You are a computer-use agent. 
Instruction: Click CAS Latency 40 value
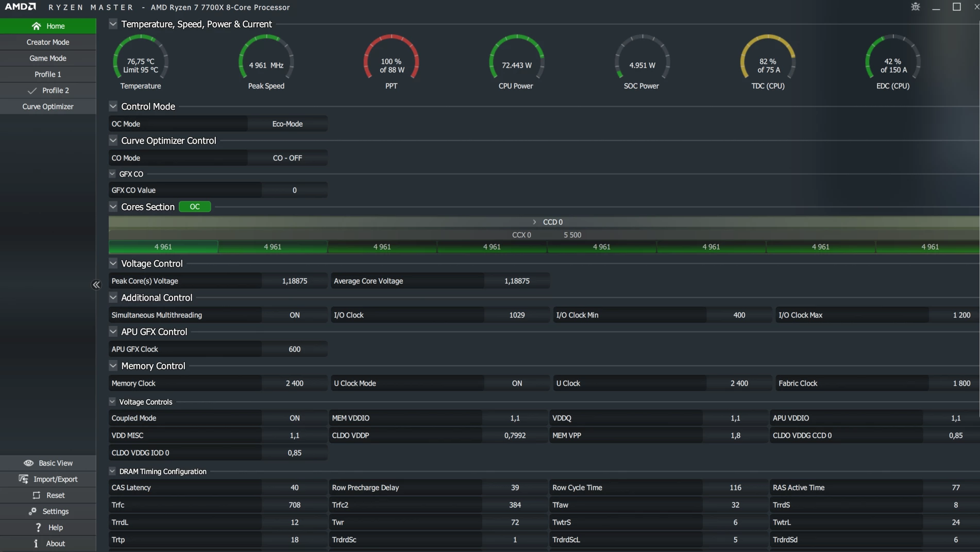pyautogui.click(x=295, y=488)
